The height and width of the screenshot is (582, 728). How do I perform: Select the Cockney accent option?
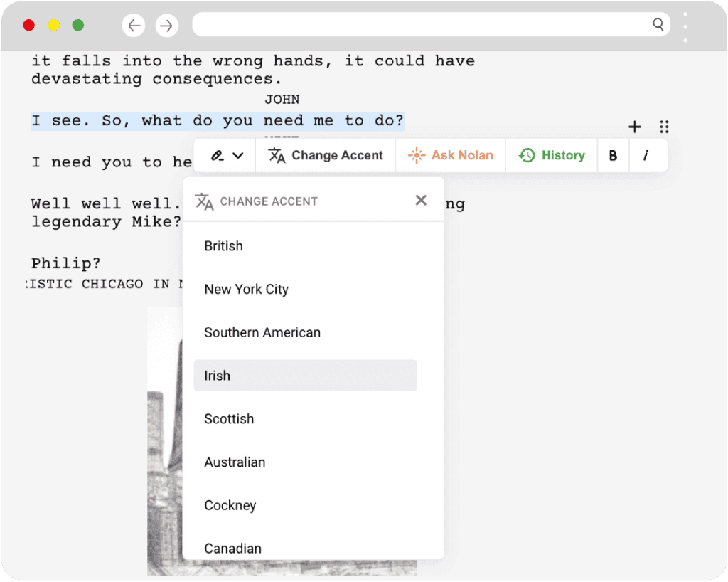point(230,505)
